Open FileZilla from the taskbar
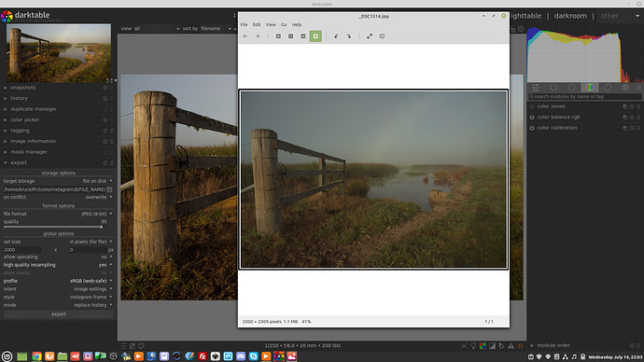Image resolution: width=644 pixels, height=362 pixels. (x=203, y=356)
